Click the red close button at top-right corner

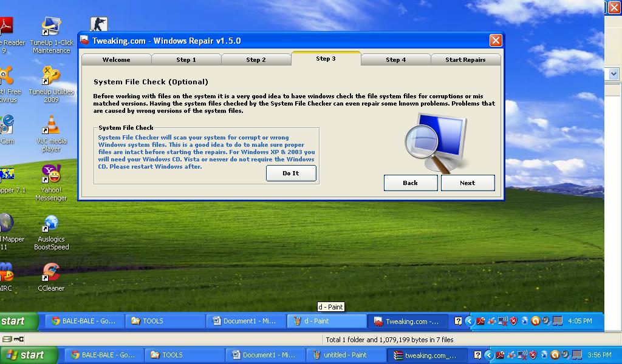[x=615, y=7]
